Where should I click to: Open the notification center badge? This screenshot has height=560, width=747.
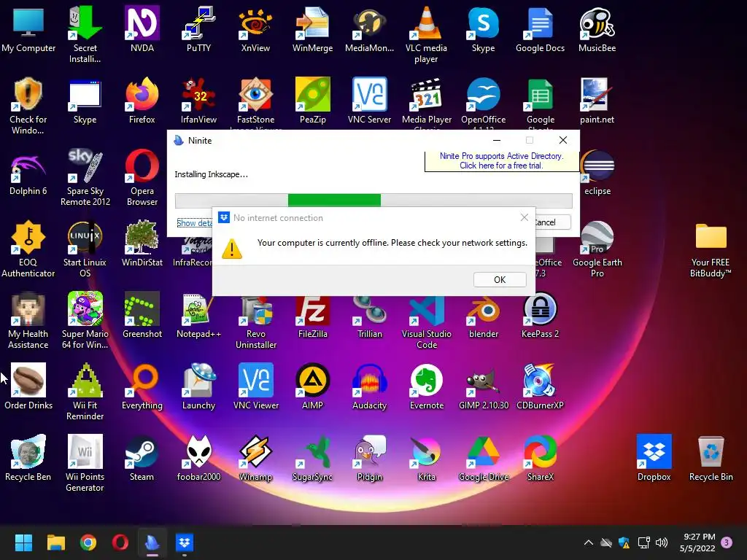click(x=727, y=542)
